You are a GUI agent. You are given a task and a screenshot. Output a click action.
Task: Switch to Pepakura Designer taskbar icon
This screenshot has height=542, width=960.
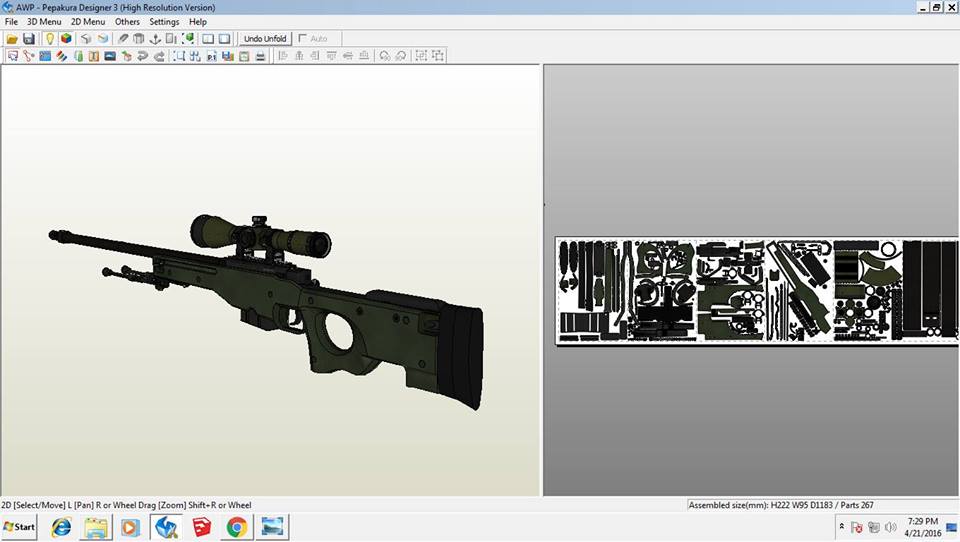pos(167,527)
